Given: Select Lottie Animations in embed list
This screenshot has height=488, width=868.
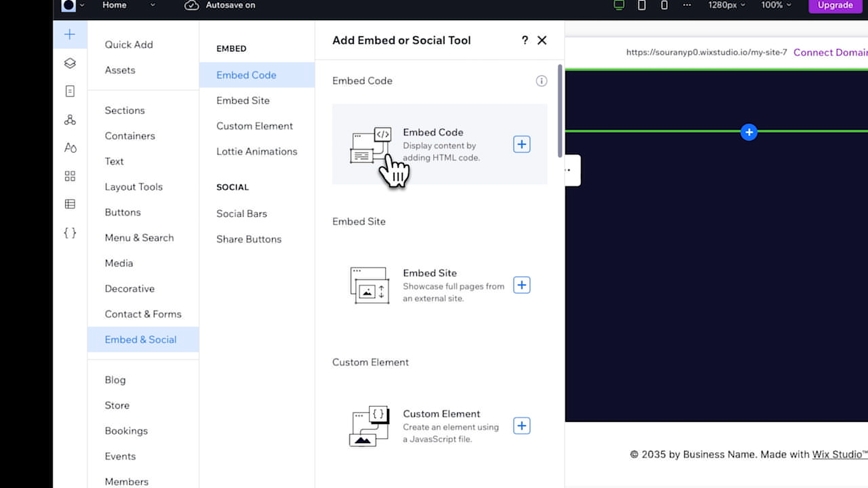Looking at the screenshot, I should [x=256, y=152].
